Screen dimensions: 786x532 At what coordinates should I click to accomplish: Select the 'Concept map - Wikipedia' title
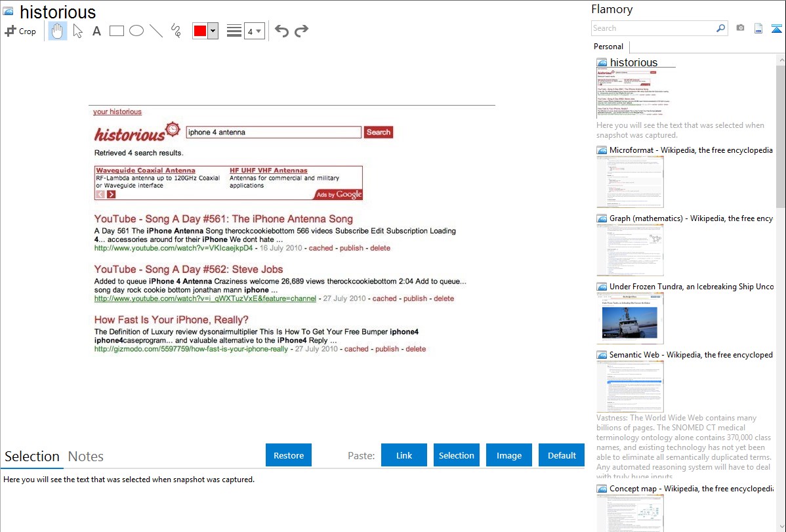(692, 489)
